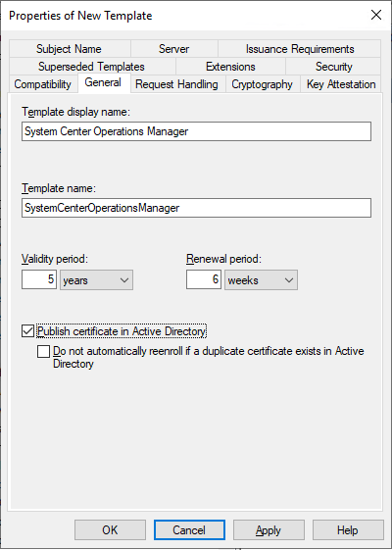The image size is (392, 550).
Task: Switch to the Subject Name tab
Action: pyautogui.click(x=70, y=49)
